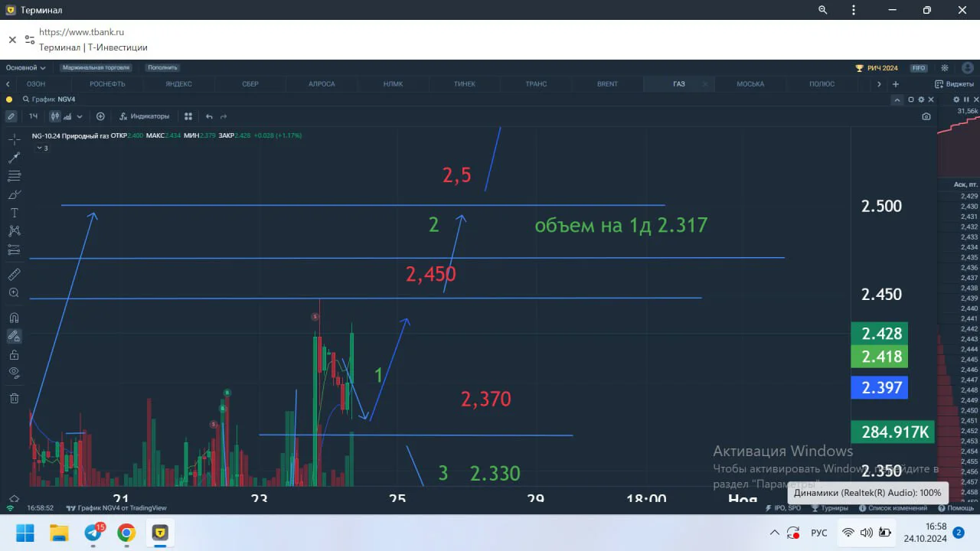Open the Маржинальная торговля button

point(96,68)
